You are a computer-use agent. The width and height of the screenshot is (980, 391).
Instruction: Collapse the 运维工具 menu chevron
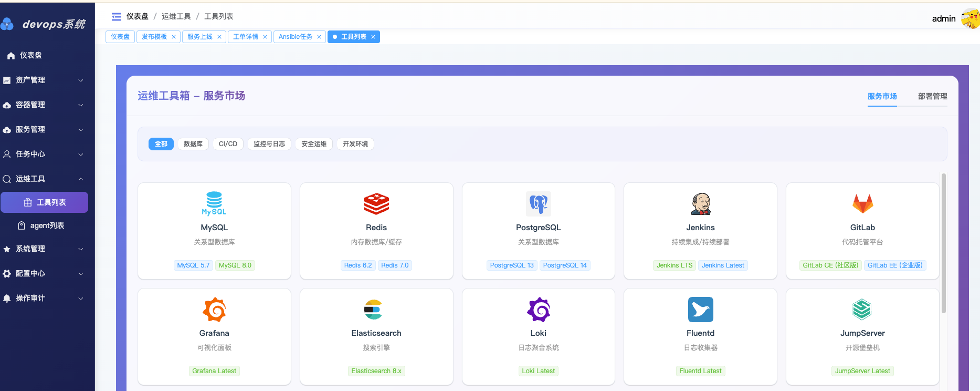pyautogui.click(x=81, y=179)
